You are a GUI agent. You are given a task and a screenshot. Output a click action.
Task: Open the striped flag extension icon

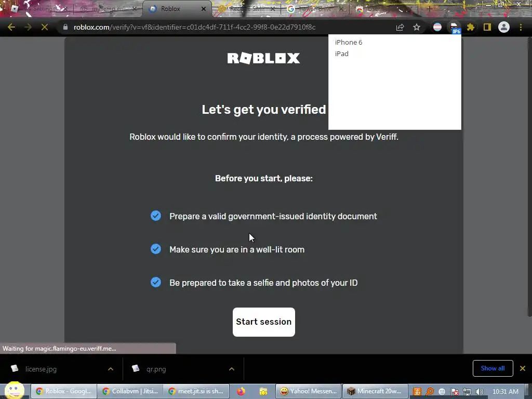(437, 27)
